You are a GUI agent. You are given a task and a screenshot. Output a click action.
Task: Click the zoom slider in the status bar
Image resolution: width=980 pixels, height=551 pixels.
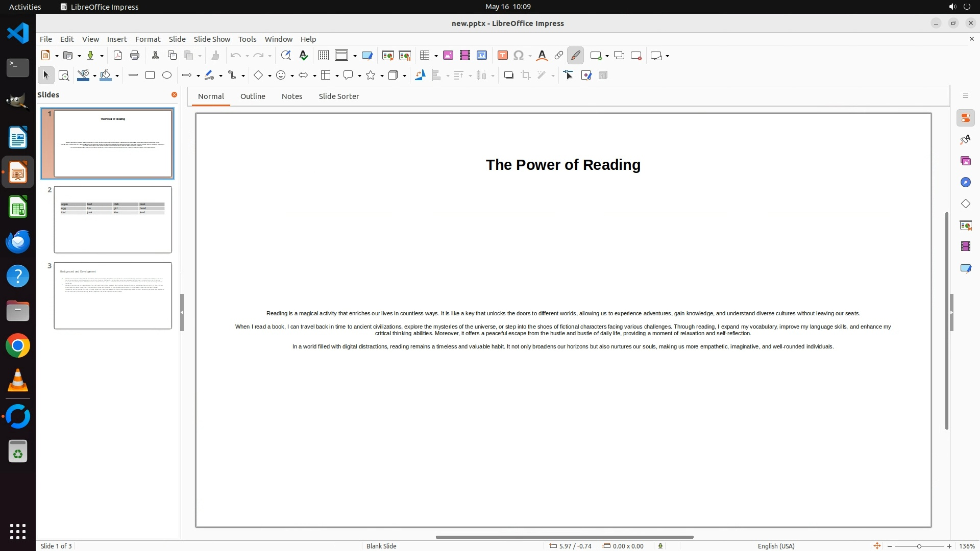(x=919, y=546)
